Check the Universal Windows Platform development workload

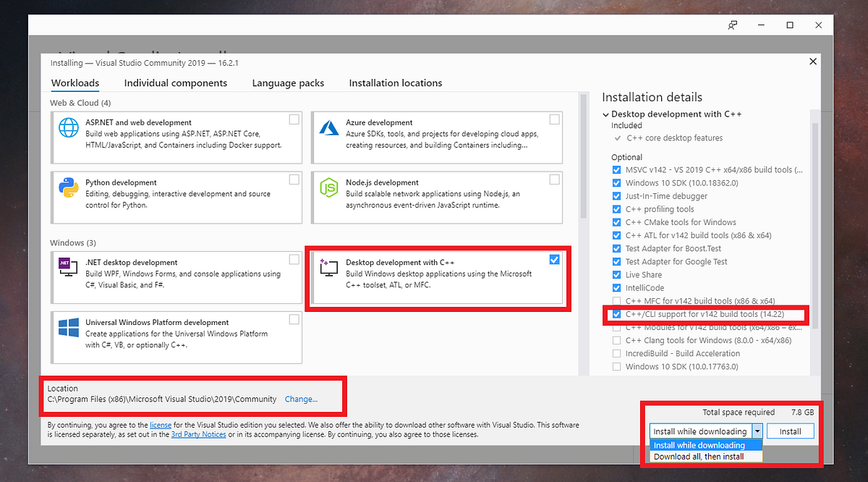tap(294, 319)
